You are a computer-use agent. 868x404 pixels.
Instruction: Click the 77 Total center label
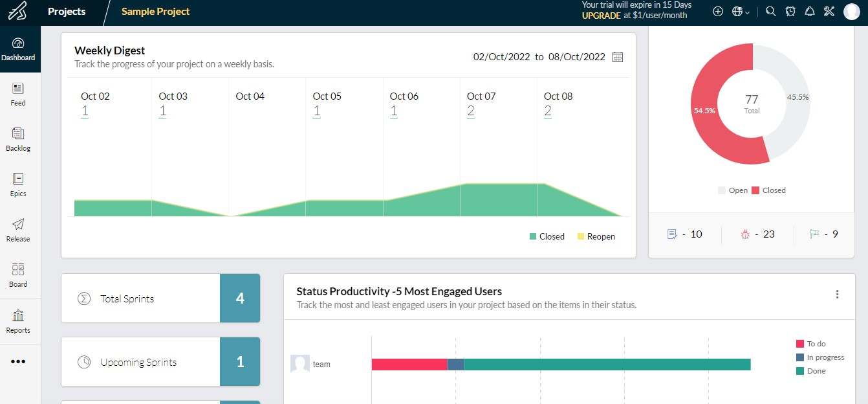pos(752,104)
